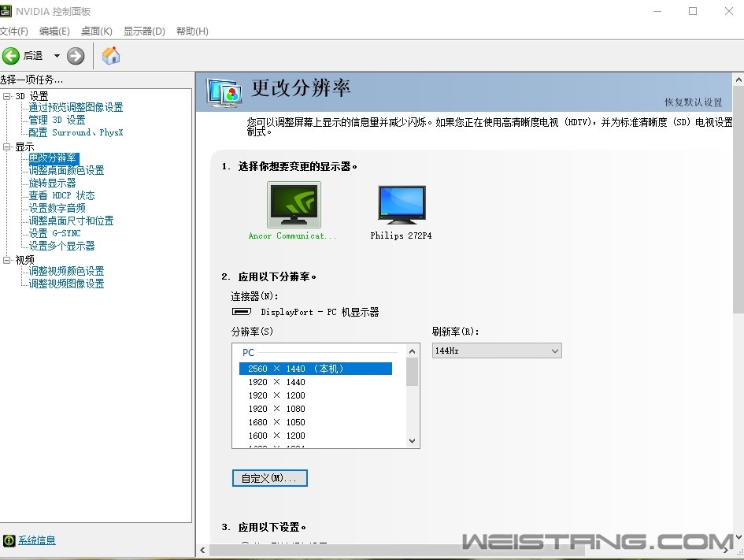Collapse the 视频 tree node
Image resolution: width=744 pixels, height=560 pixels.
(x=6, y=260)
